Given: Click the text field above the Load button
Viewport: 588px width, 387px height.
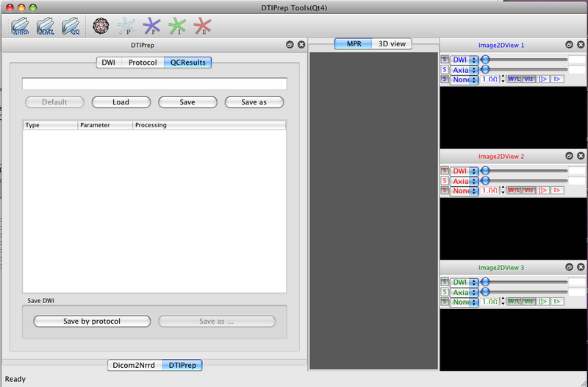Looking at the screenshot, I should (154, 84).
